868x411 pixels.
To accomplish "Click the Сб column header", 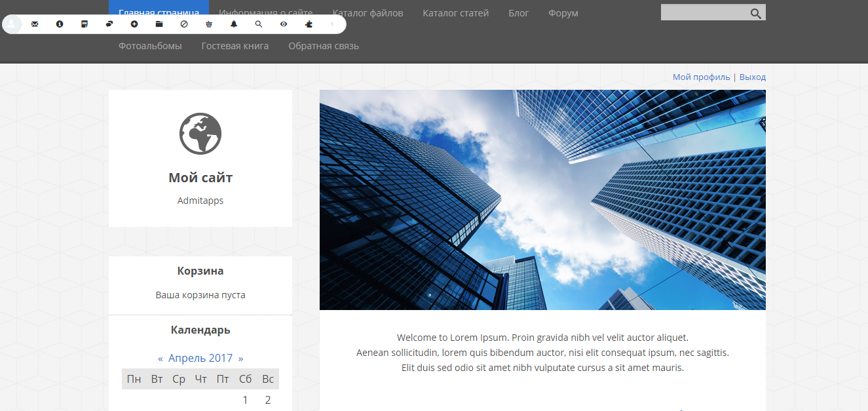I will [246, 379].
